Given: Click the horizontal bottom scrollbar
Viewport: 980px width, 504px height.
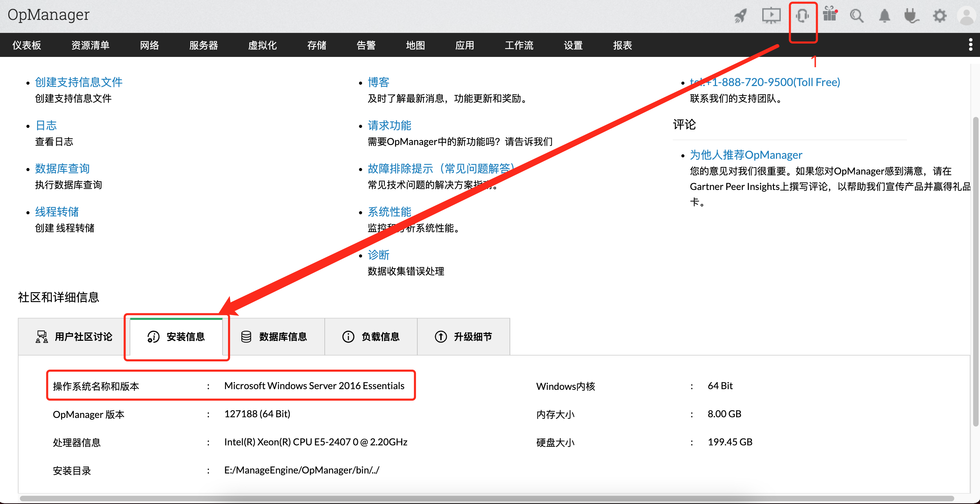Looking at the screenshot, I should click(487, 498).
